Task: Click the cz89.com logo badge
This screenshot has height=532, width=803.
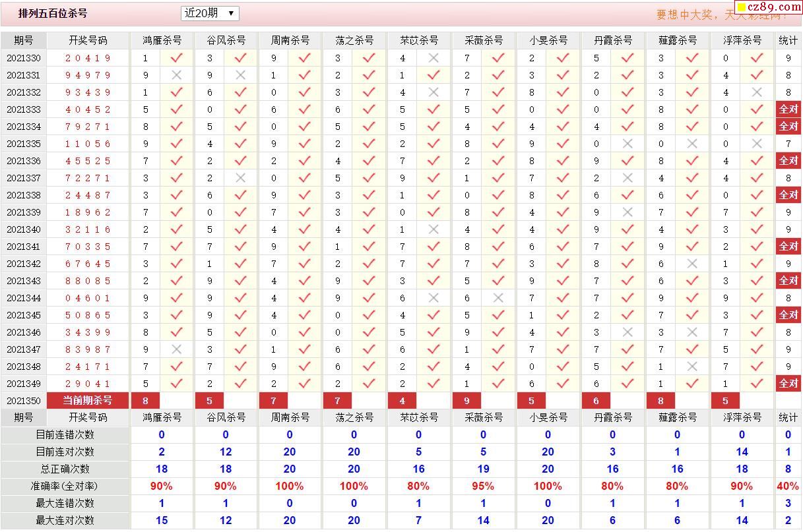Action: tap(769, 7)
